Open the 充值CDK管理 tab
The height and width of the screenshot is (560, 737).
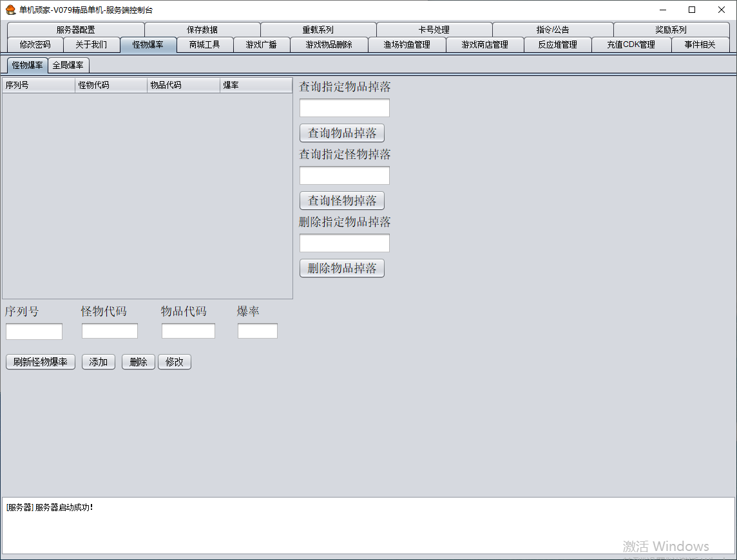coord(631,44)
